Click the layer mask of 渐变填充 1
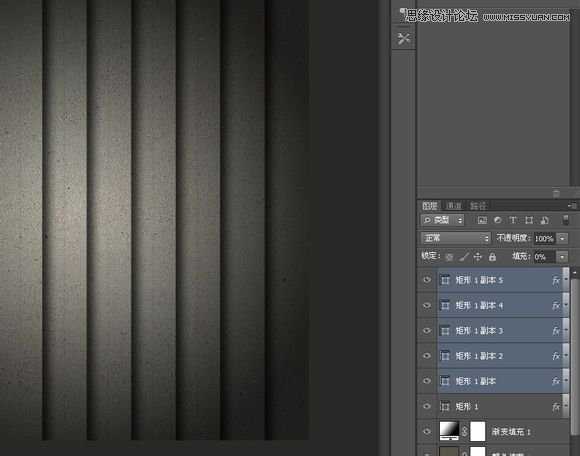Image resolution: width=580 pixels, height=456 pixels. [477, 431]
